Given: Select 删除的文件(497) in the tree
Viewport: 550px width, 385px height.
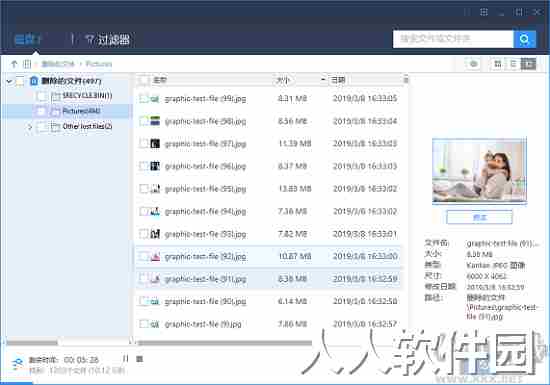Looking at the screenshot, I should point(71,81).
